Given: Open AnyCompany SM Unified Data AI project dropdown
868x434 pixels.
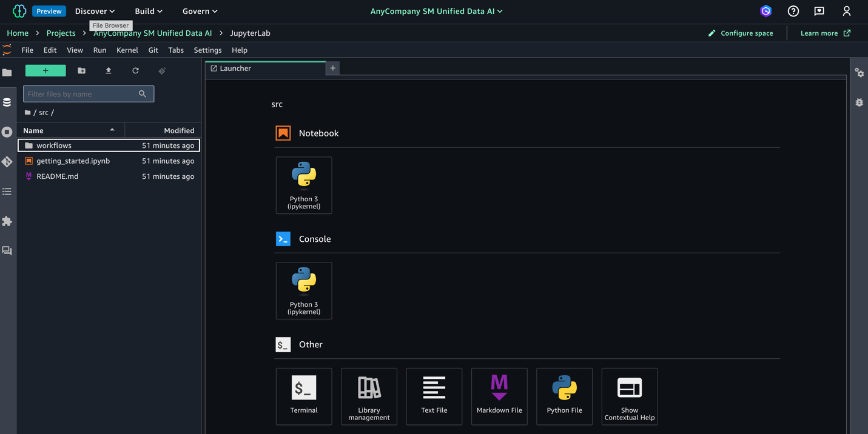Looking at the screenshot, I should [x=437, y=12].
